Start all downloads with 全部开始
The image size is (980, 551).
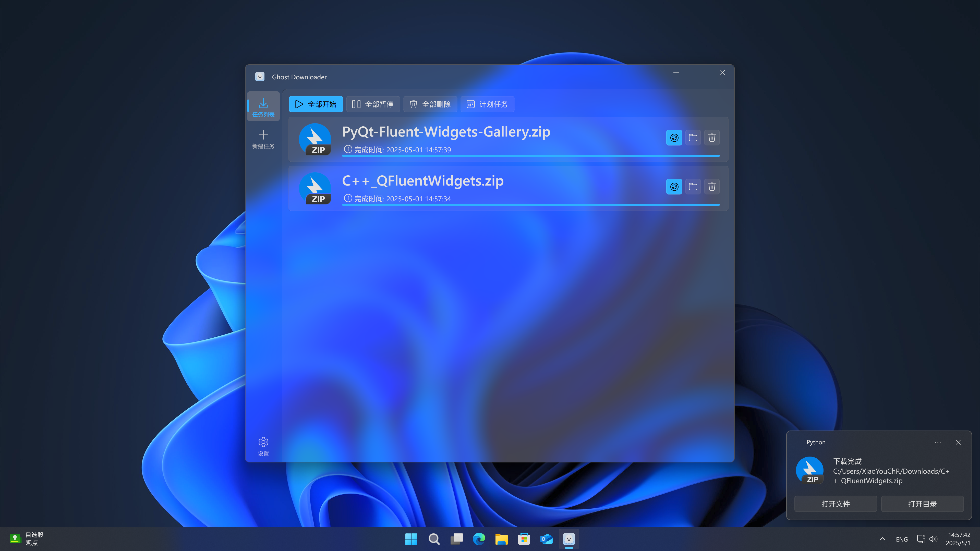point(315,104)
